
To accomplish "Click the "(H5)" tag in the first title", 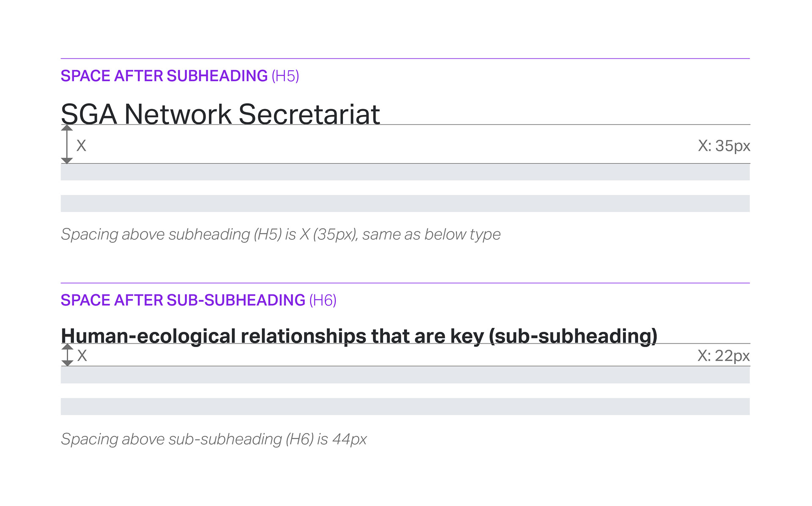I will click(x=285, y=76).
